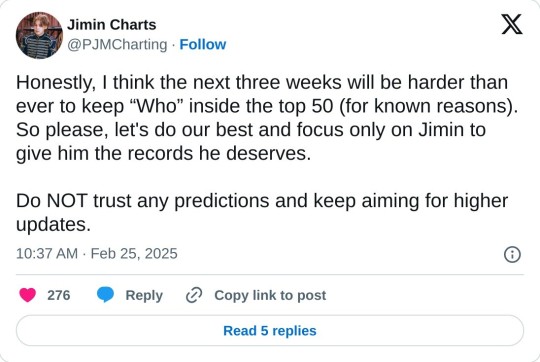This screenshot has height=362, width=540.
Task: Click the chain link copy icon
Action: coord(194,295)
